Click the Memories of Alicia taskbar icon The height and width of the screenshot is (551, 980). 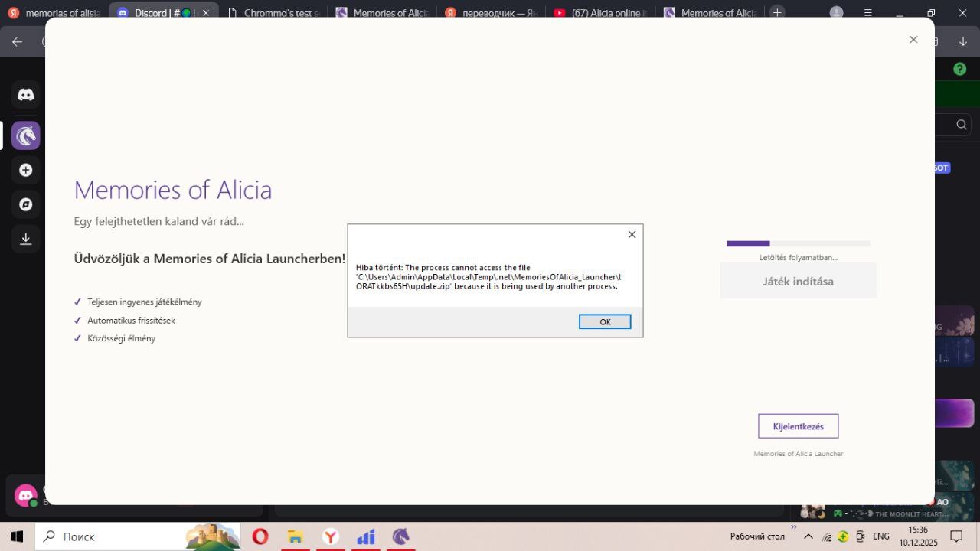(400, 536)
